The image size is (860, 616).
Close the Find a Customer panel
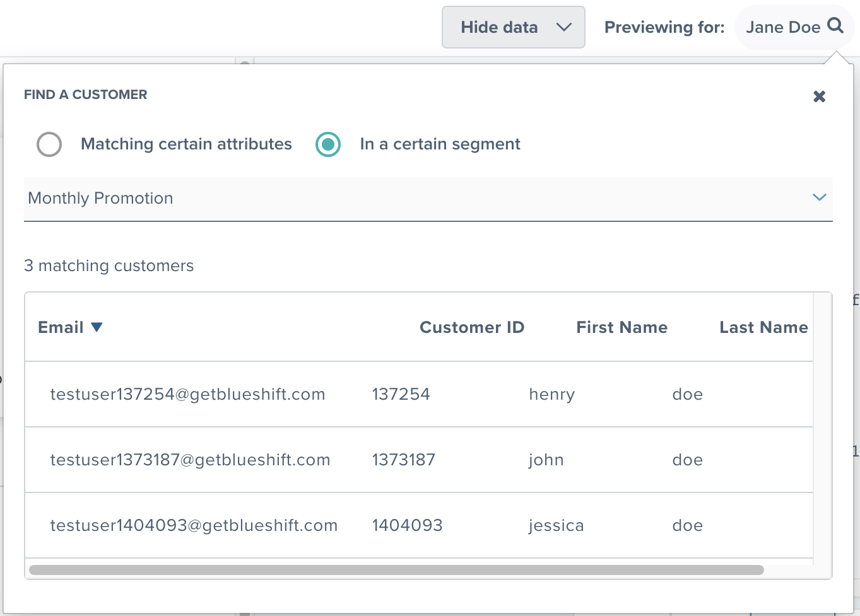[819, 96]
